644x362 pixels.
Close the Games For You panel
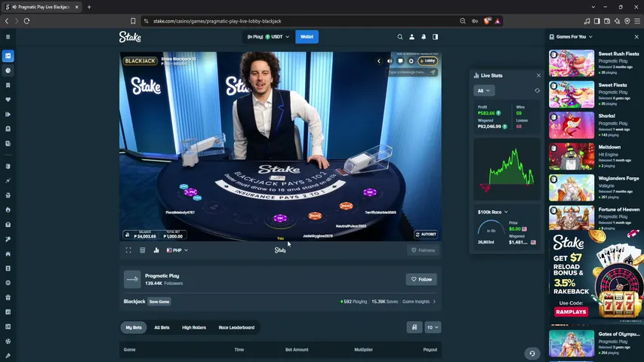pyautogui.click(x=636, y=37)
